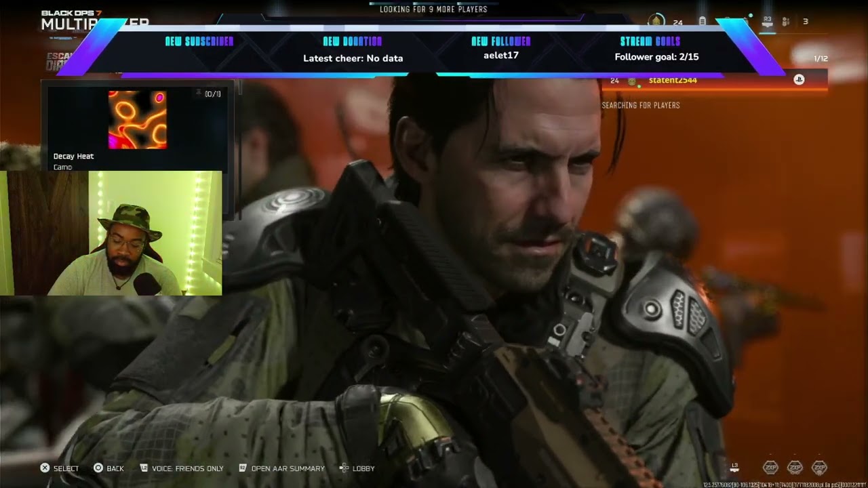Viewport: 868px width, 488px height.
Task: Click the cross Select button prompt icon
Action: point(45,468)
